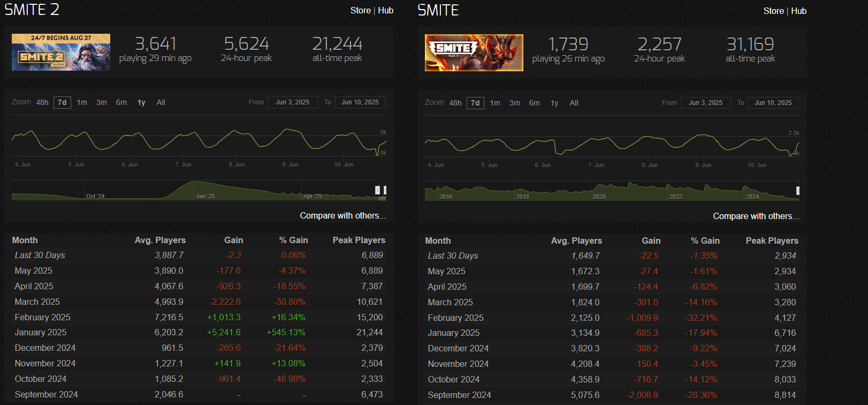868x405 pixels.
Task: Click SMITE table Gain column header
Action: pyautogui.click(x=651, y=241)
